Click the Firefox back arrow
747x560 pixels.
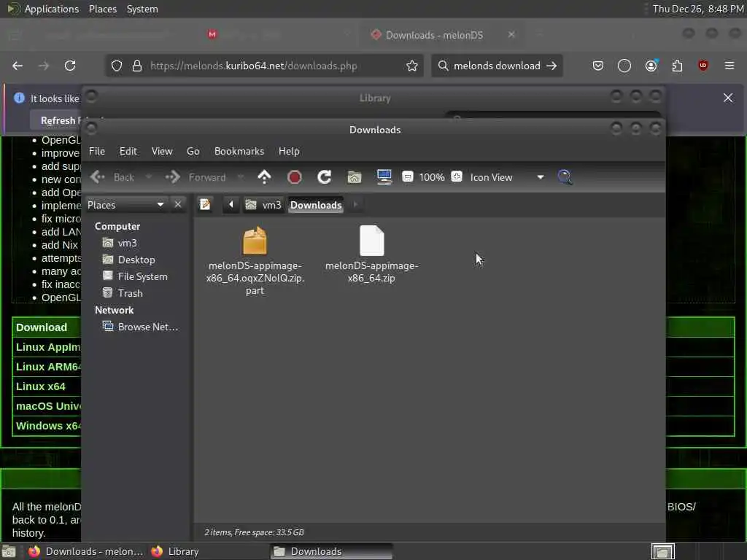point(18,66)
